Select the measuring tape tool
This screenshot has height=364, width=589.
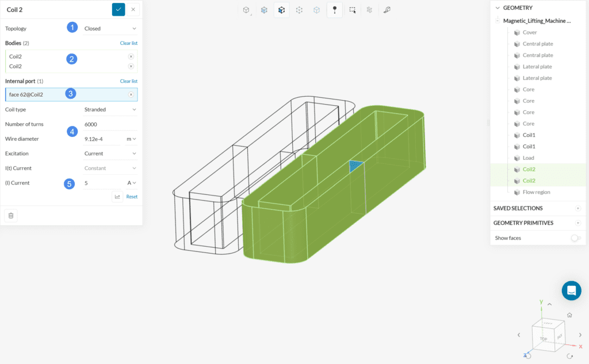(386, 10)
